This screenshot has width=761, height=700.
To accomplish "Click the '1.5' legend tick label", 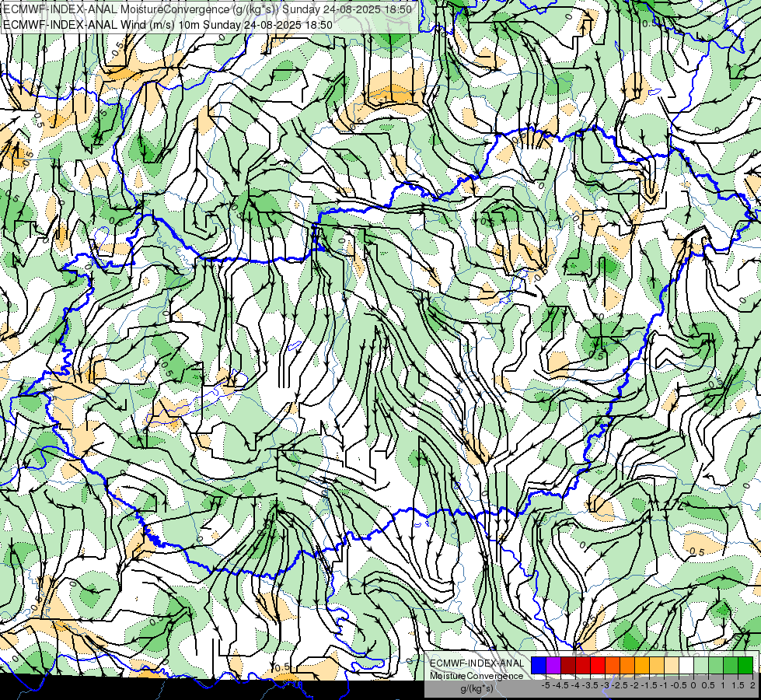I will coord(738,685).
